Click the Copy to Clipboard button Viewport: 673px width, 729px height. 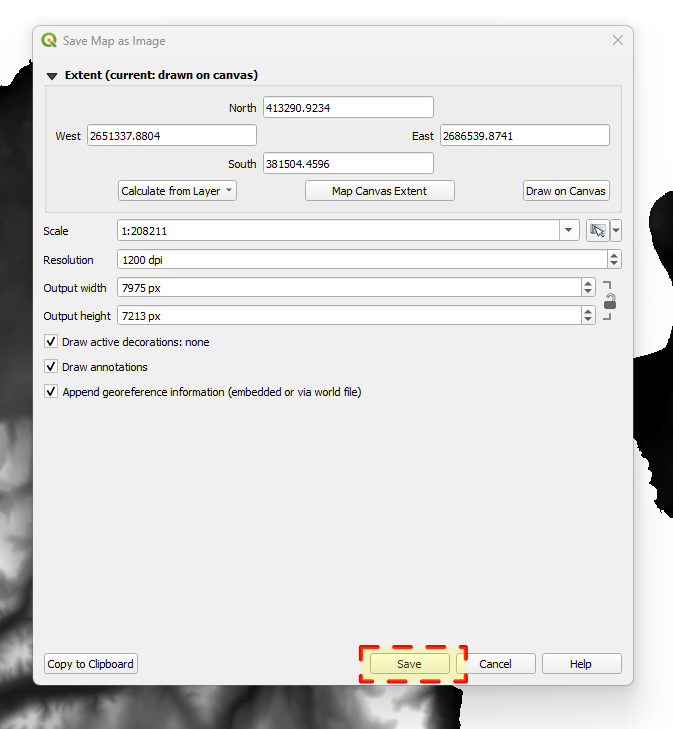point(91,663)
